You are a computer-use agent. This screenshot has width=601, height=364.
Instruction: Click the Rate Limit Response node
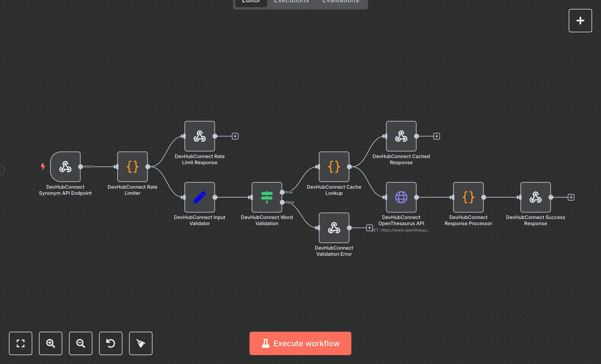(199, 136)
